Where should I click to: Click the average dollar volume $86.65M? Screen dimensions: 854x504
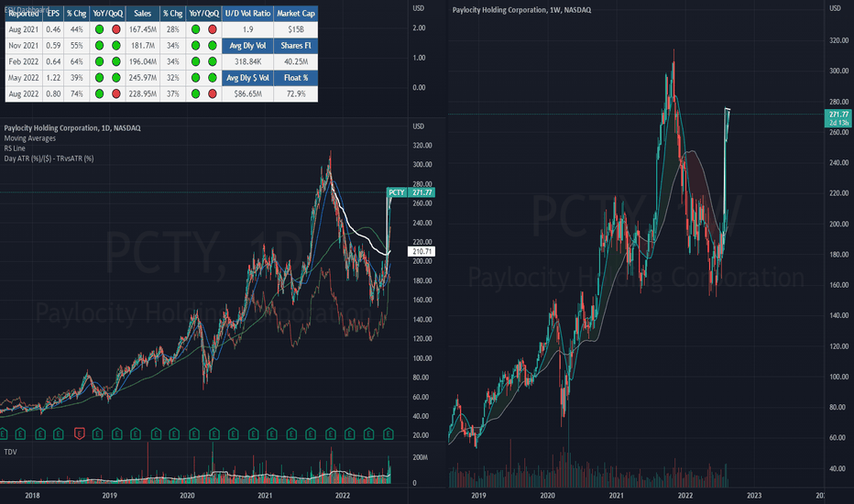(x=247, y=93)
